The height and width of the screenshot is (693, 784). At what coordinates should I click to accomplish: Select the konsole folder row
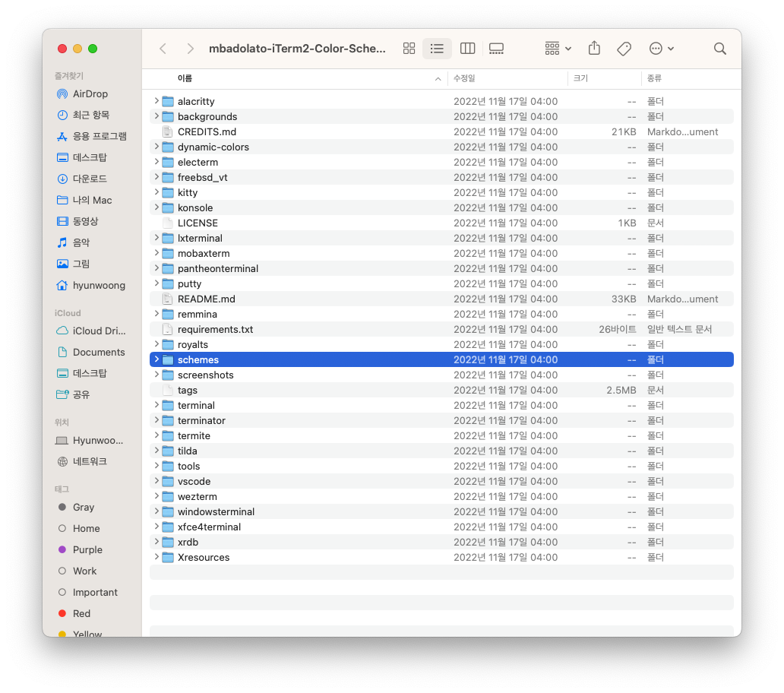point(441,207)
